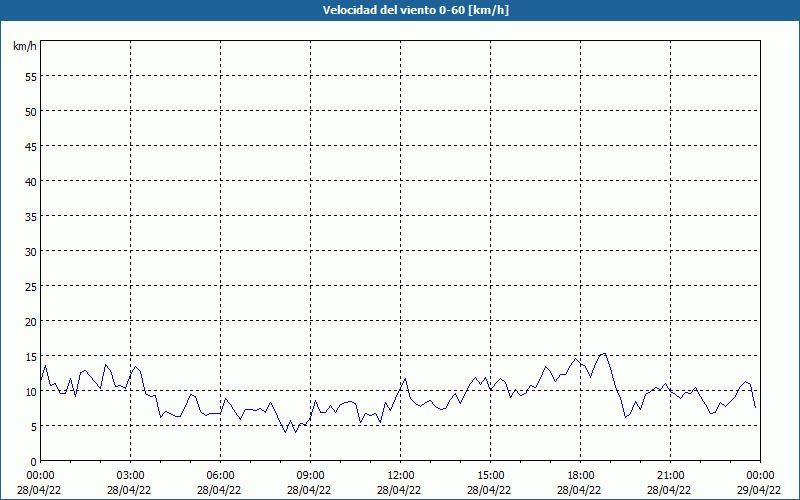Click the 'km/h' unit label on the y-axis
The height and width of the screenshot is (500, 800).
pyautogui.click(x=24, y=46)
